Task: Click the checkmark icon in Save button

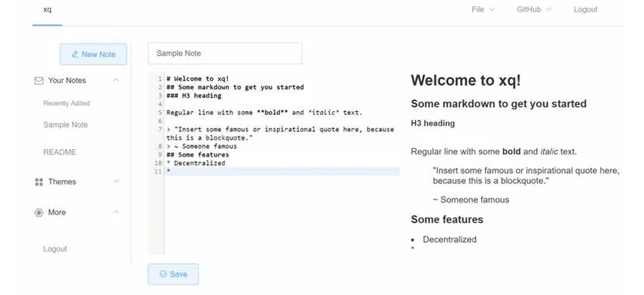Action: click(163, 274)
